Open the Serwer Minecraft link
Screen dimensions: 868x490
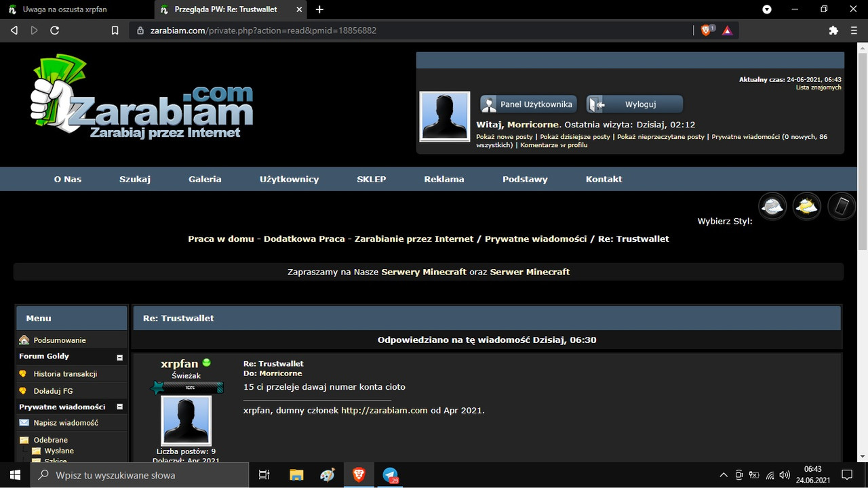click(530, 272)
